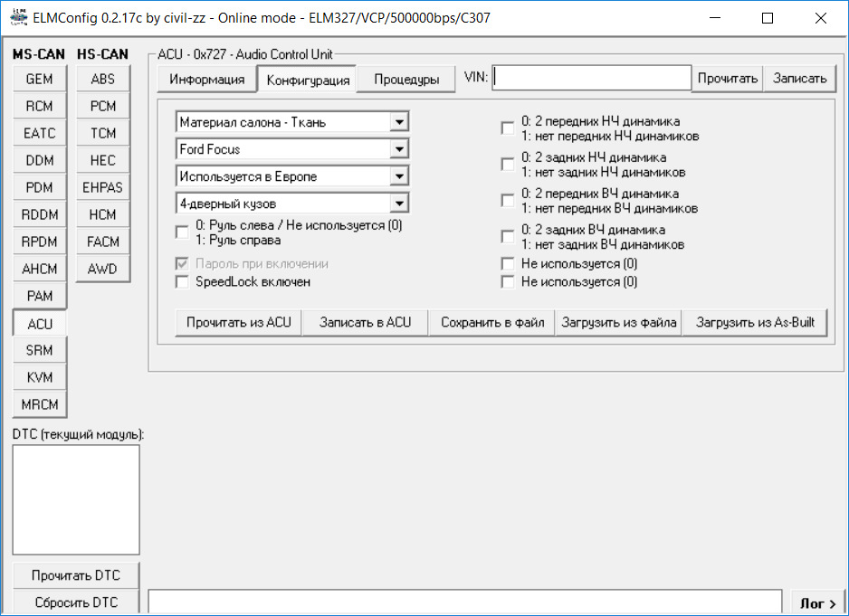The image size is (849, 616).
Task: Toggle the Руль слева / справа checkbox
Action: point(183,232)
